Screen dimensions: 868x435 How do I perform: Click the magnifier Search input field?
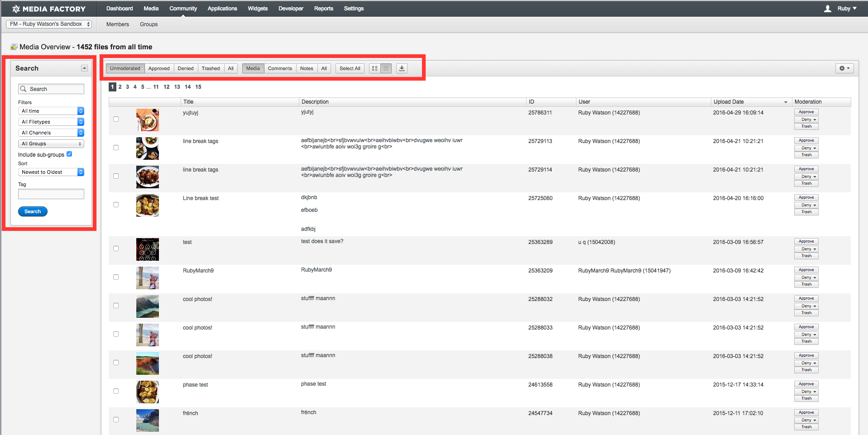(51, 89)
